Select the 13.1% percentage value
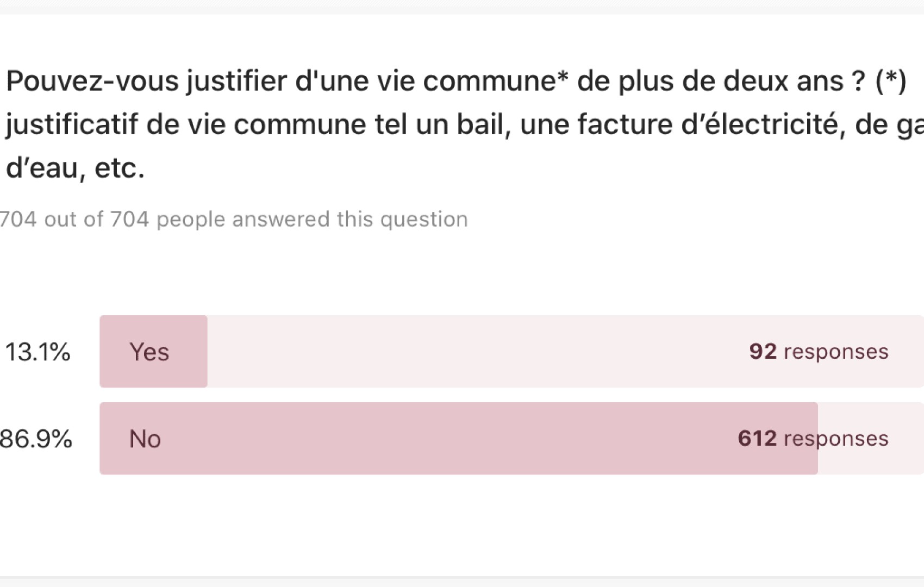The height and width of the screenshot is (587, 924). pos(38,352)
